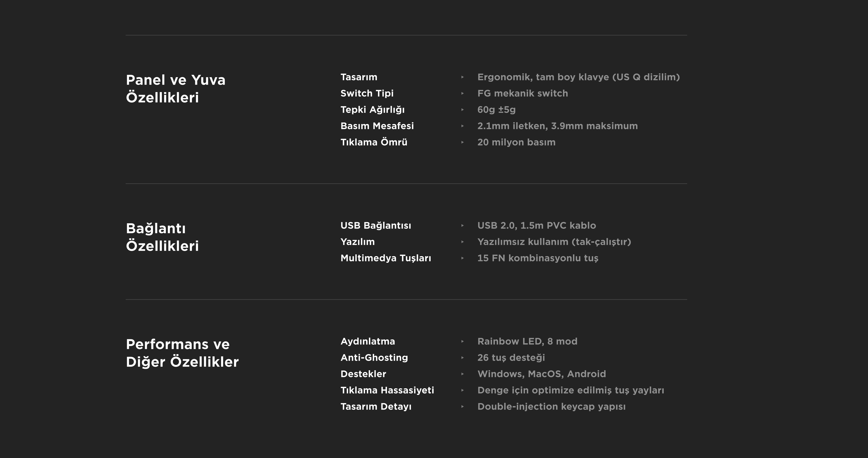Click the arrow icon beside Aydınlatma
Viewport: 868px width, 458px height.
pos(462,341)
